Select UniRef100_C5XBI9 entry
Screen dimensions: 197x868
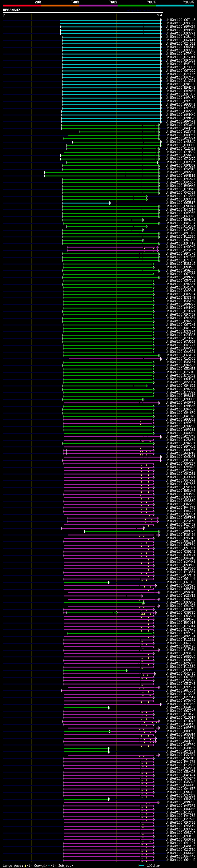[180, 47]
